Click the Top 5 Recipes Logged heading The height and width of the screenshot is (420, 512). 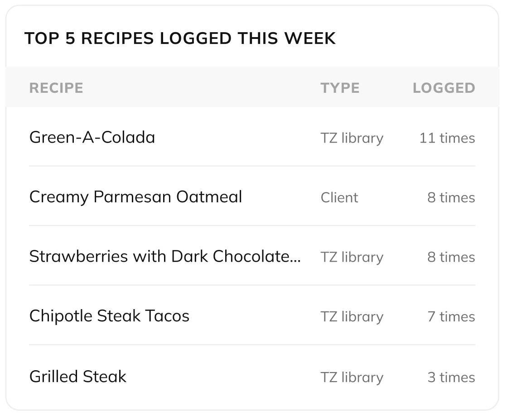[x=180, y=38]
